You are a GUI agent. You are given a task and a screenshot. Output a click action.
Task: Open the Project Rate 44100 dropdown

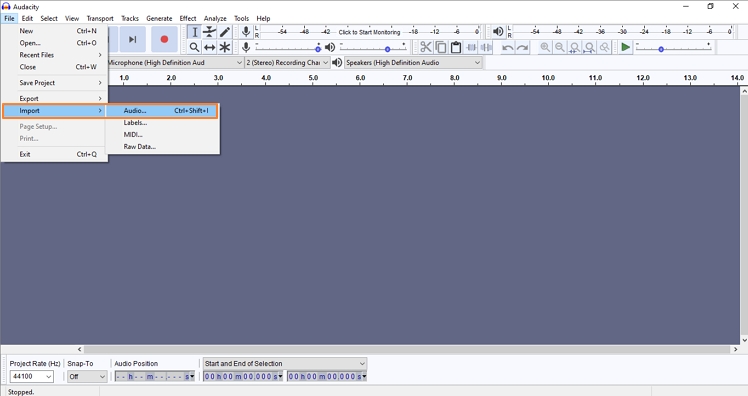31,376
